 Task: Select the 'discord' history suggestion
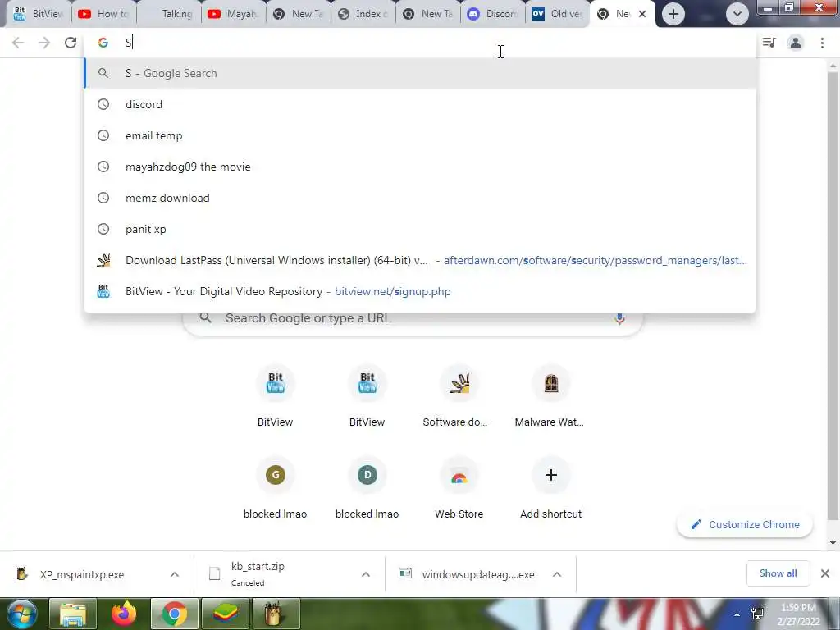click(x=420, y=104)
